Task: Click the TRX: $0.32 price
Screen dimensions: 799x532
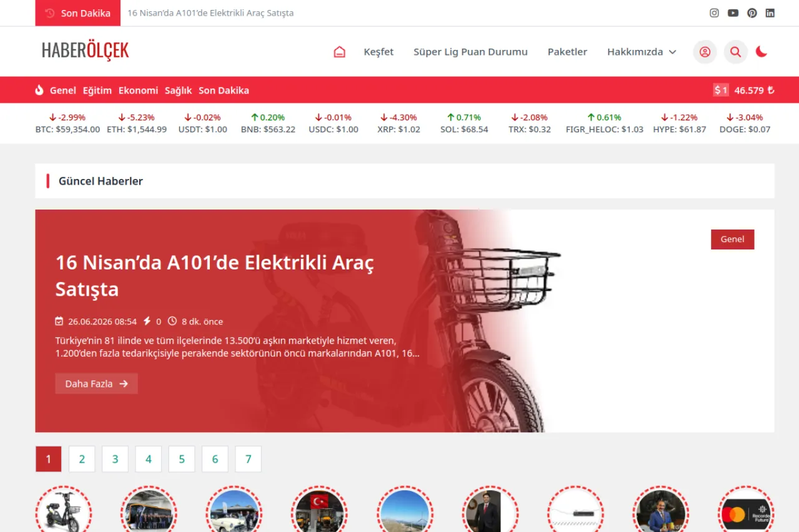Action: [x=529, y=130]
